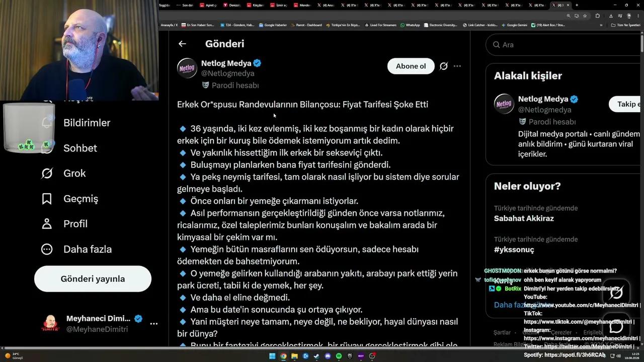Open Spotify from the taskbar
Image resolution: width=644 pixels, height=362 pixels.
339,356
